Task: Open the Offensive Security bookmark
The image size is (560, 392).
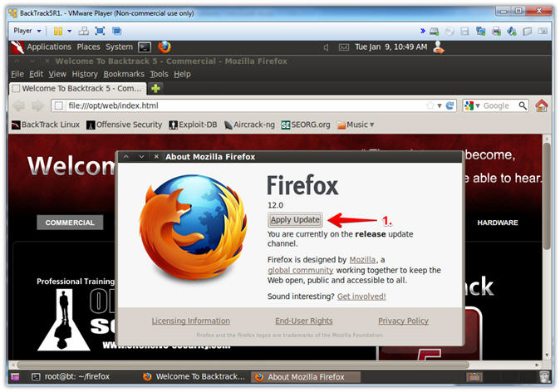Action: pyautogui.click(x=125, y=125)
